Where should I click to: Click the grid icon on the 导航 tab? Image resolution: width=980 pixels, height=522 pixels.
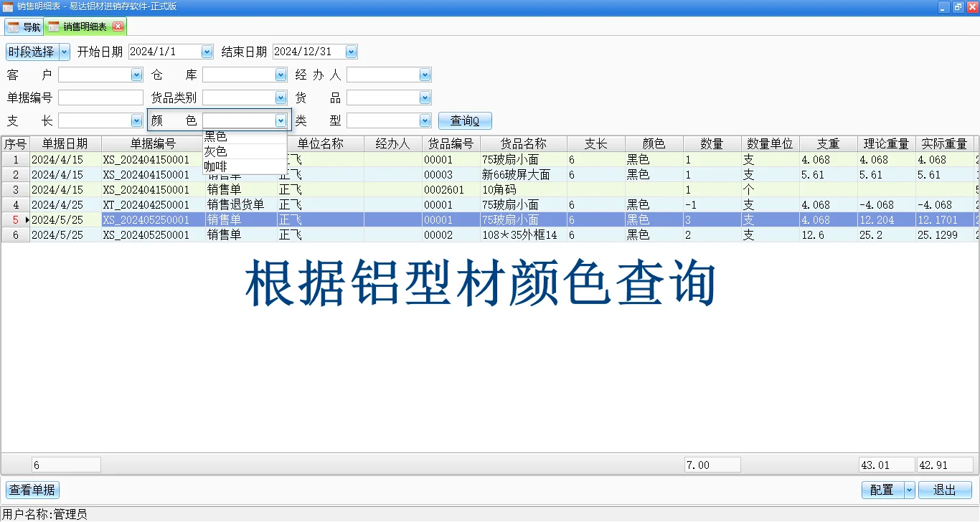(x=13, y=27)
